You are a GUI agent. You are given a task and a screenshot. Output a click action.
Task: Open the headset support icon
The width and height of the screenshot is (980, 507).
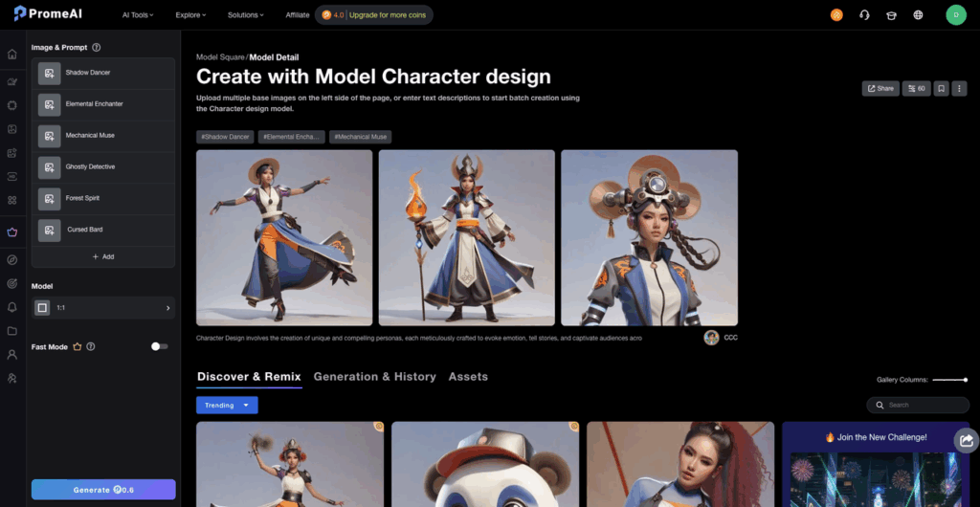tap(864, 15)
